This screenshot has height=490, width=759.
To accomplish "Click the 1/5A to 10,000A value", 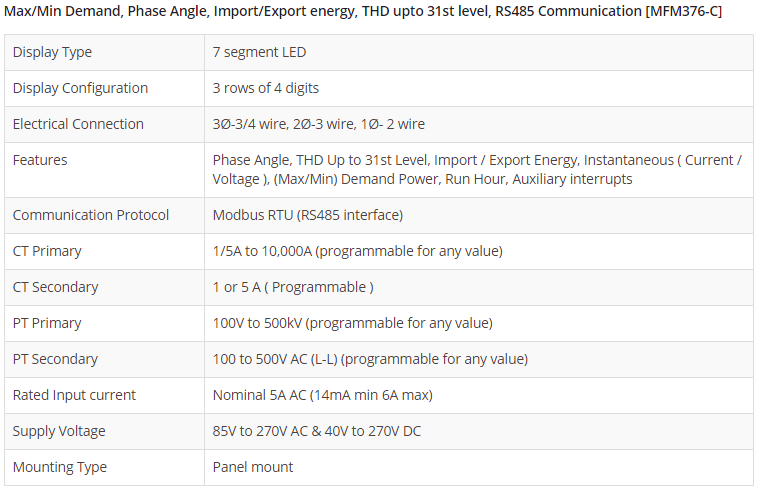I will (357, 251).
